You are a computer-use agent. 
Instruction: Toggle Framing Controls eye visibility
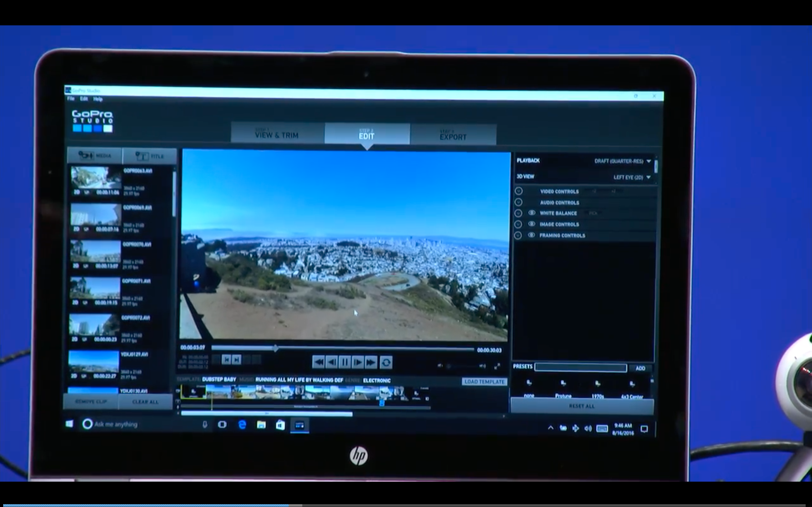click(x=531, y=235)
